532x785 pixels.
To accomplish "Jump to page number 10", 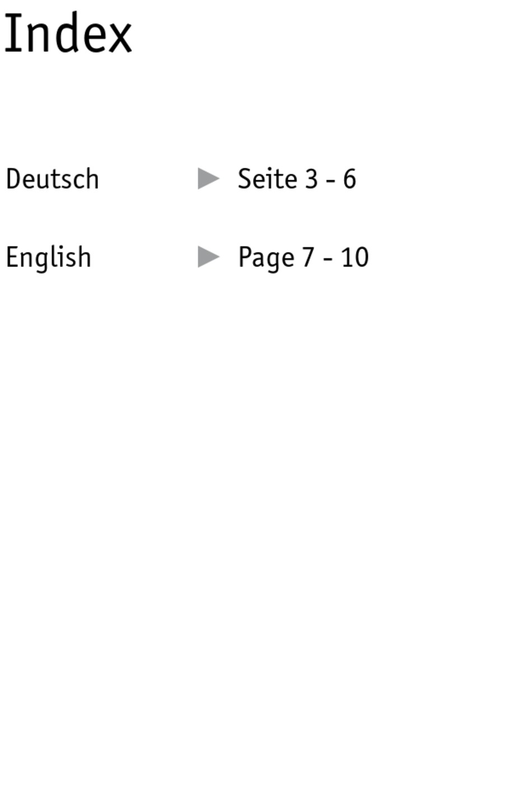I will click(x=354, y=258).
